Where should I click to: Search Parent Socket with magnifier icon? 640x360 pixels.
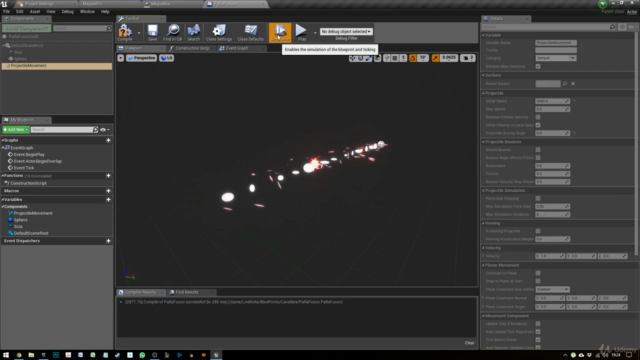(565, 84)
